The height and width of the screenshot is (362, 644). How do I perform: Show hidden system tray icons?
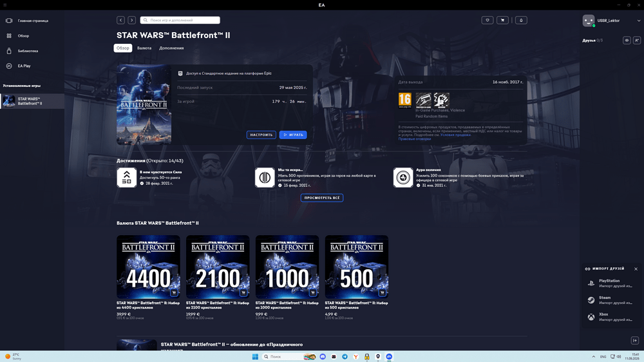[x=593, y=357]
